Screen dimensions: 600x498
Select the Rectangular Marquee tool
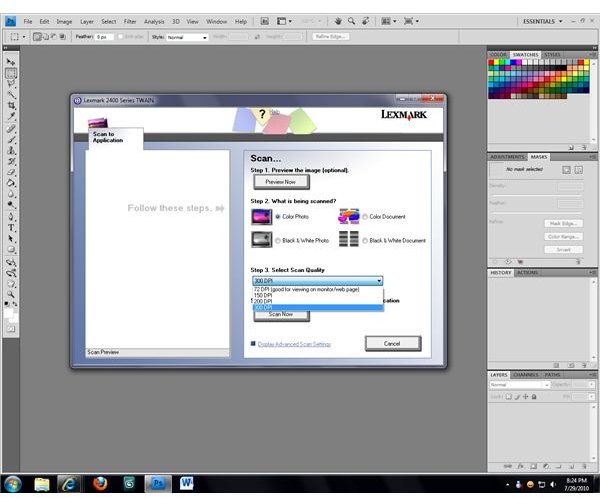11,73
